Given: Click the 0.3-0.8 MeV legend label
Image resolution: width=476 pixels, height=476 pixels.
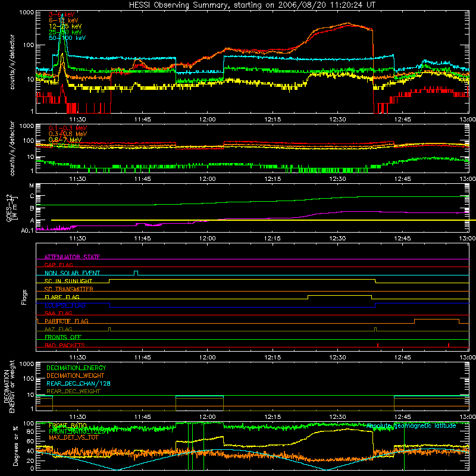Looking at the screenshot, I should coord(68,134).
